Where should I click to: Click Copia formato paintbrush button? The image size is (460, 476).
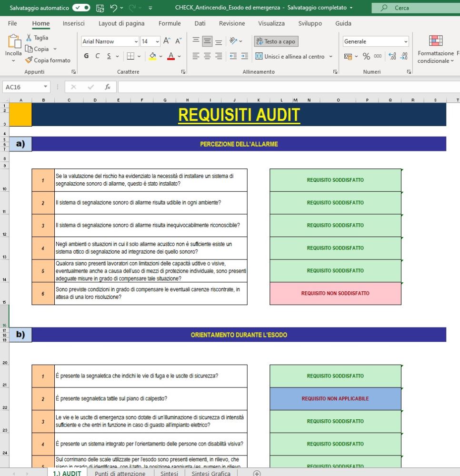48,60
